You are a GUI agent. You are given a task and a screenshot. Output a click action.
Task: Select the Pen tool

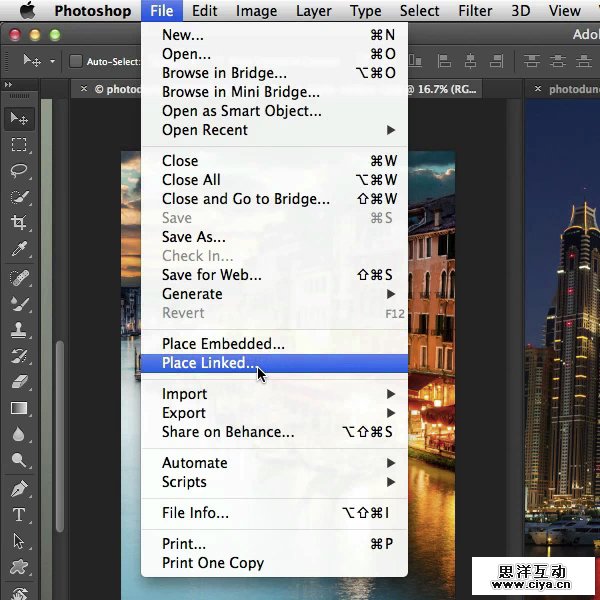tap(19, 489)
